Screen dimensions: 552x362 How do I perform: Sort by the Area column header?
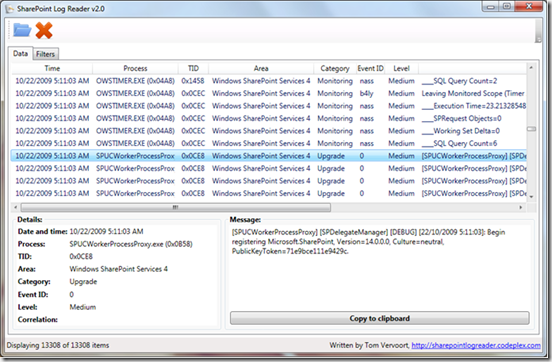(x=261, y=68)
